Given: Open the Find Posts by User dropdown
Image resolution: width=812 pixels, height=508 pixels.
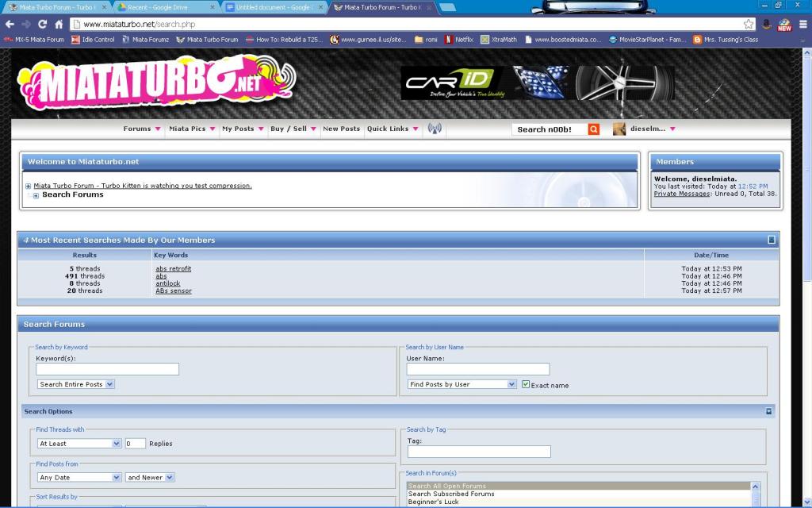Looking at the screenshot, I should click(x=462, y=384).
